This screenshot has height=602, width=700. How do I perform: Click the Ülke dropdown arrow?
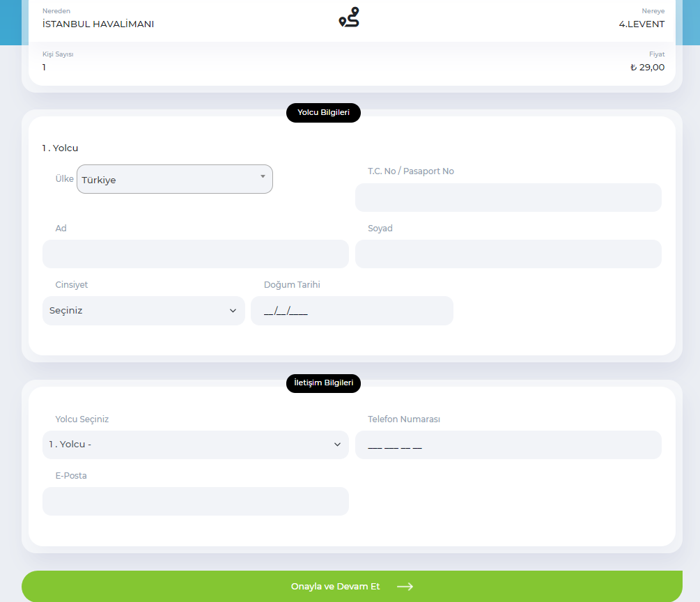click(x=263, y=176)
